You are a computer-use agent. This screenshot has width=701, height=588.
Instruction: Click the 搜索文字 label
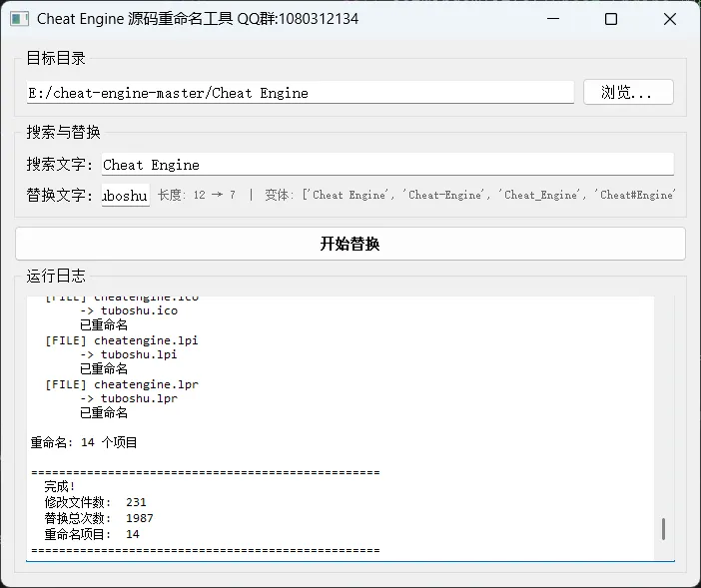coord(60,165)
